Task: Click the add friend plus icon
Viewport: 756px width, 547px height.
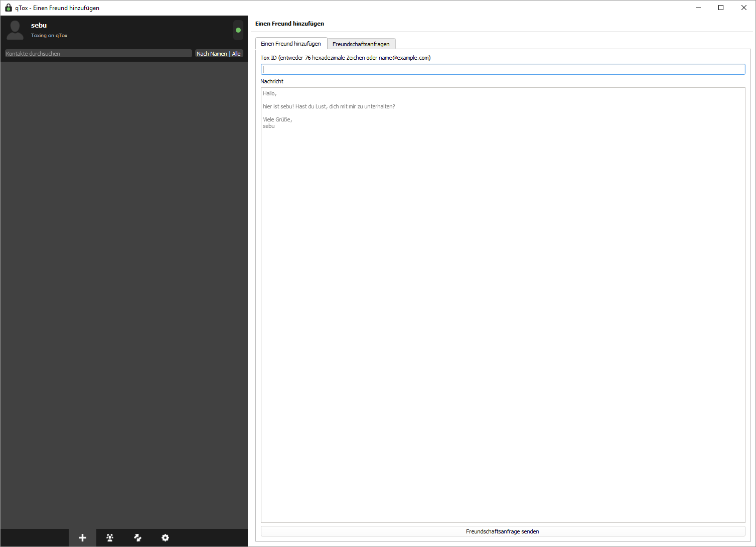Action: tap(82, 538)
